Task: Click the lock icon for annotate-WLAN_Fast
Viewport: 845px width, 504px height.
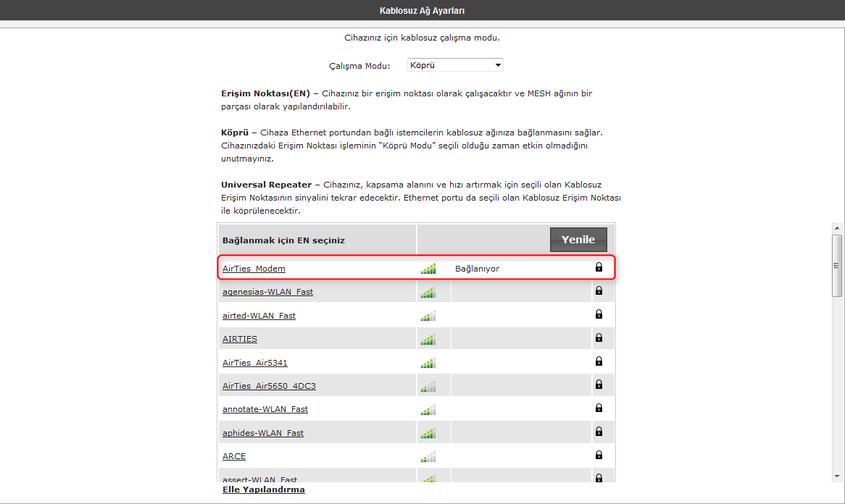Action: 599,408
